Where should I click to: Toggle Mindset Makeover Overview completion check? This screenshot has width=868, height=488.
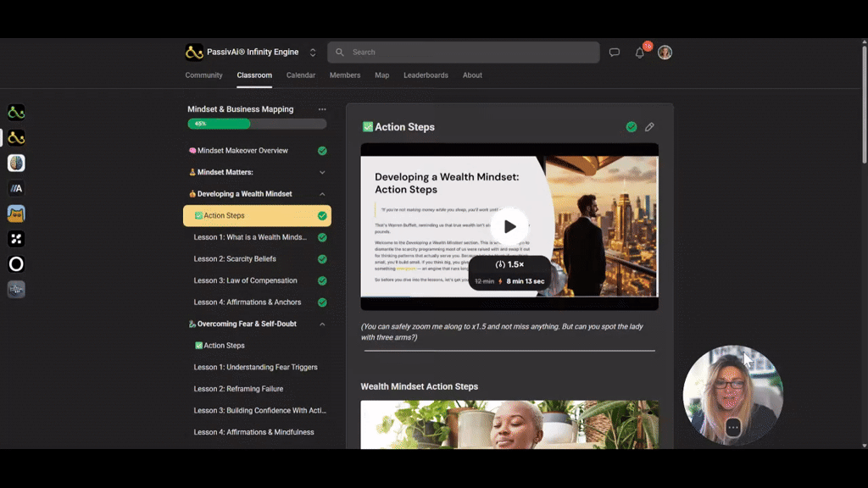tap(322, 151)
